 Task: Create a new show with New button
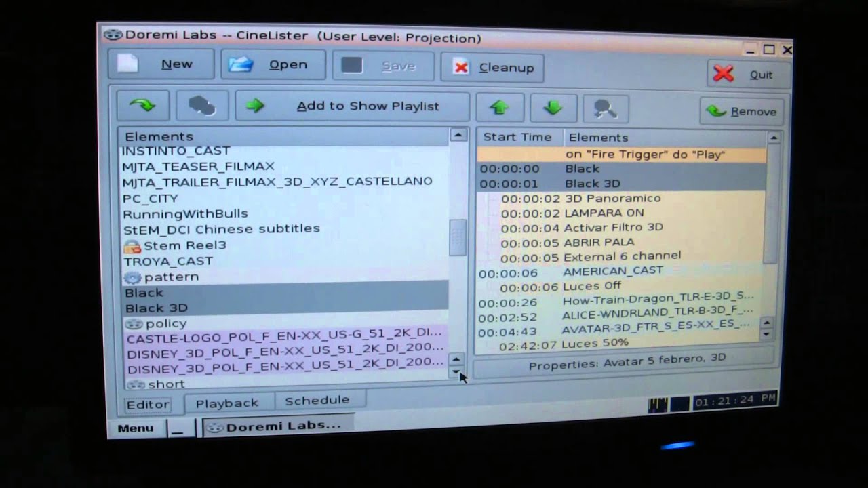(161, 64)
